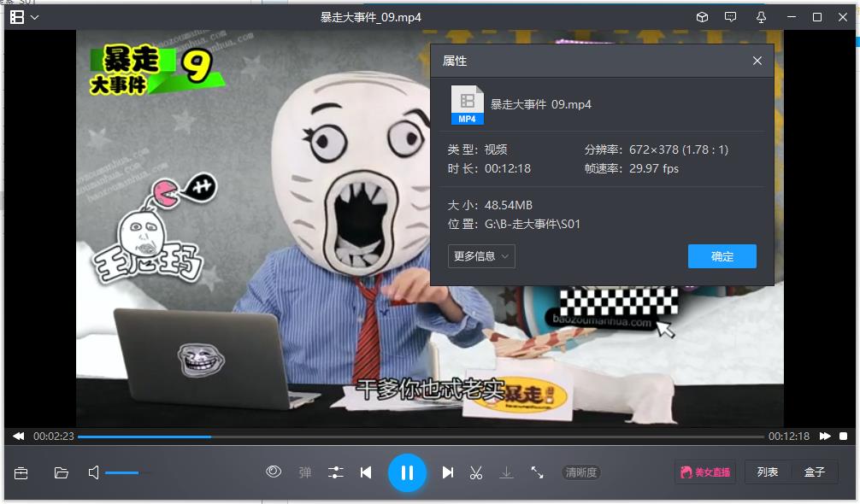Toggle the 弹 danmaku comments
This screenshot has width=860, height=504.
click(305, 472)
